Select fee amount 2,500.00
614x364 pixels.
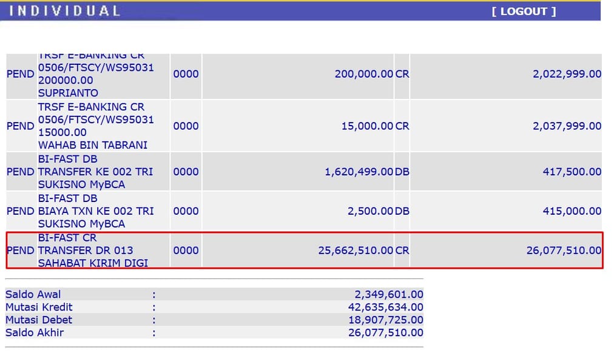[x=371, y=211]
